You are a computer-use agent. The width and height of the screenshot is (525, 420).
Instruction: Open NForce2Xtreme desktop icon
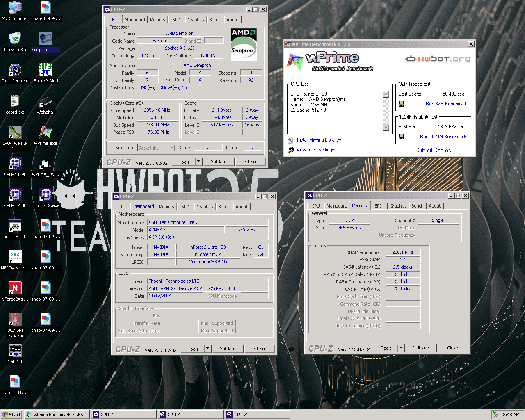(x=15, y=291)
